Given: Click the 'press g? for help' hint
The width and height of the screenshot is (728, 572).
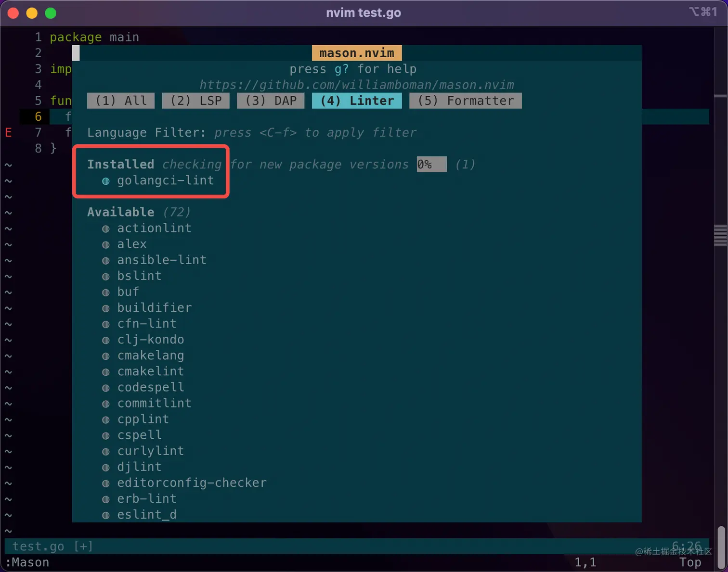Looking at the screenshot, I should point(353,69).
